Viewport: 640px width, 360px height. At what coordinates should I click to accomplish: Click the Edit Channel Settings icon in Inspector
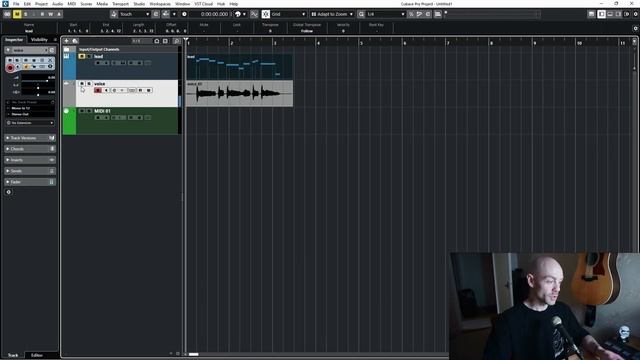click(x=51, y=50)
